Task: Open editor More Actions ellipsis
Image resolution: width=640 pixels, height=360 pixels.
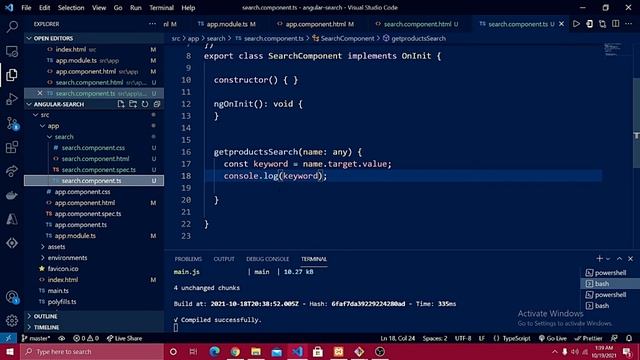Action: click(x=629, y=24)
